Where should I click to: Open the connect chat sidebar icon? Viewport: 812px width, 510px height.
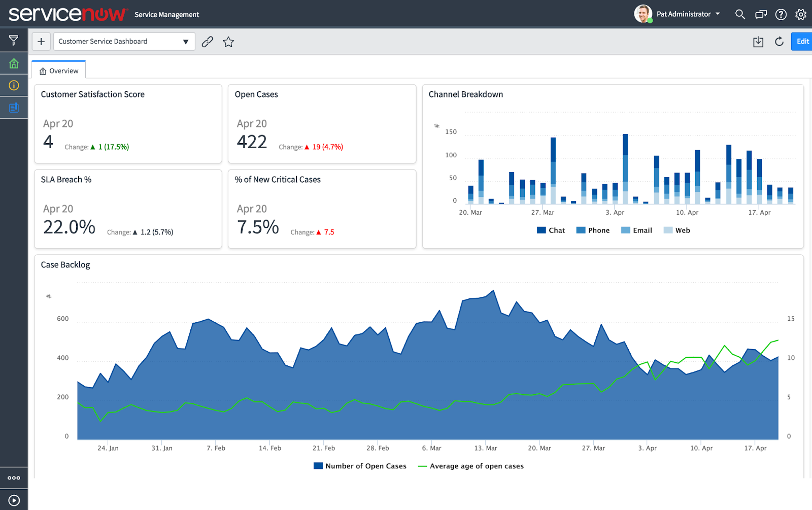[x=761, y=14]
